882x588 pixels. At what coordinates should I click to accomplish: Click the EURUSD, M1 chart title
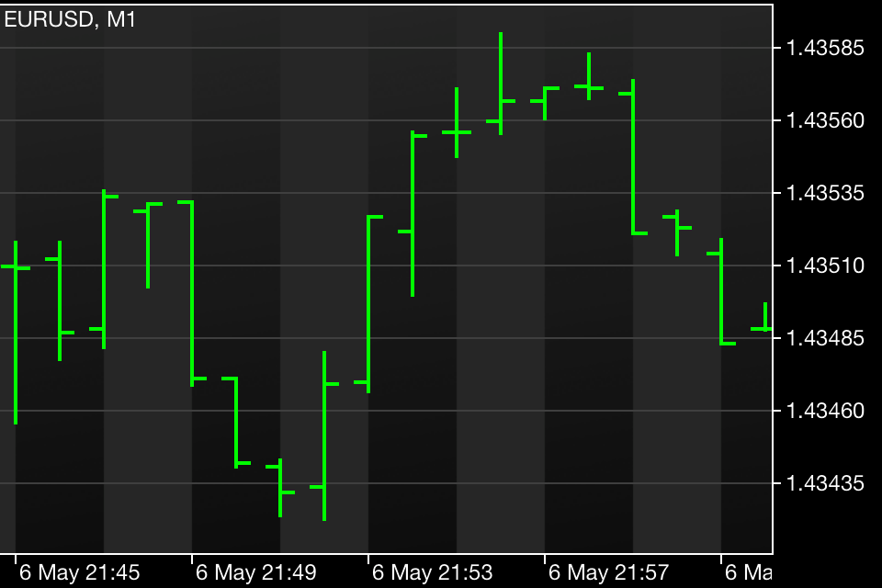(x=70, y=19)
